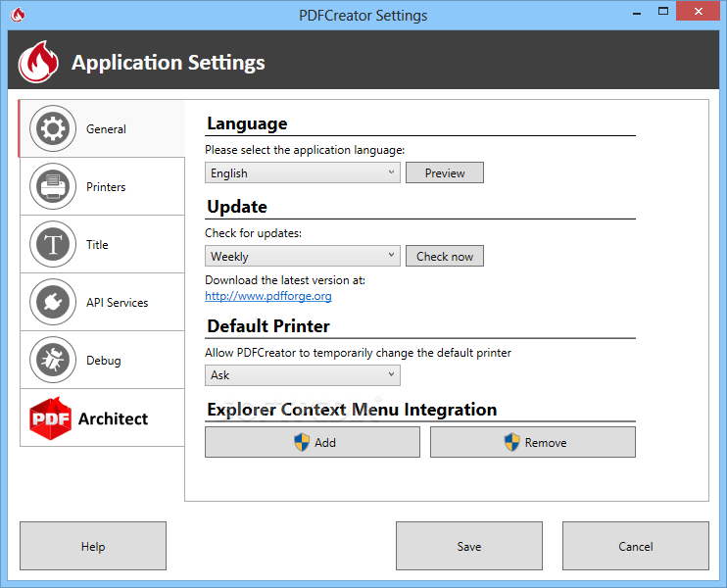Maximize the PDFCreator Settings window
727x588 pixels.
(663, 12)
